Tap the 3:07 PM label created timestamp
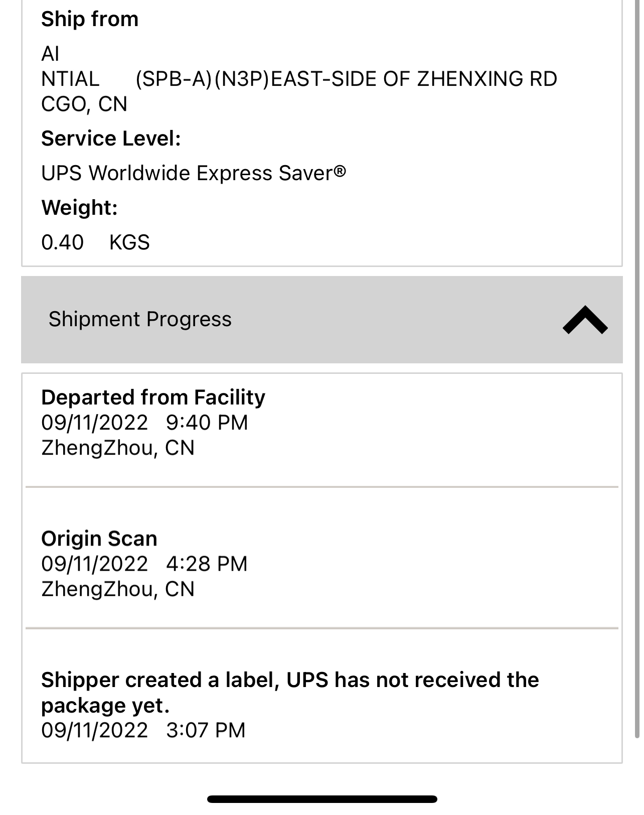644x815 pixels. tap(206, 730)
